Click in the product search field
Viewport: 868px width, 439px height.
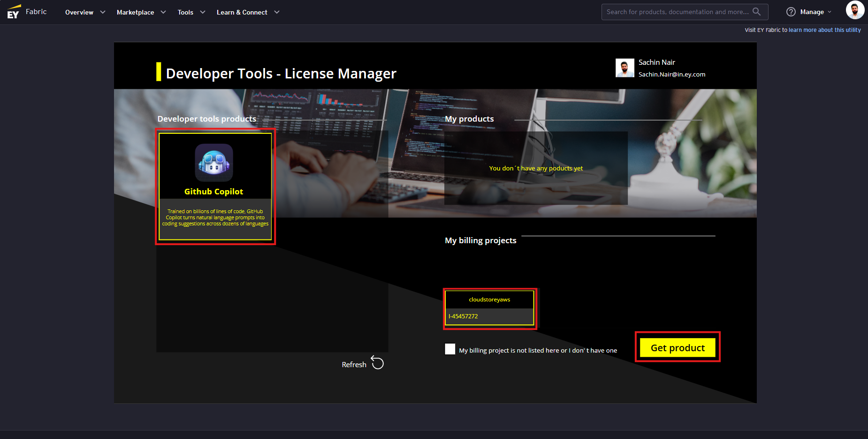point(677,12)
